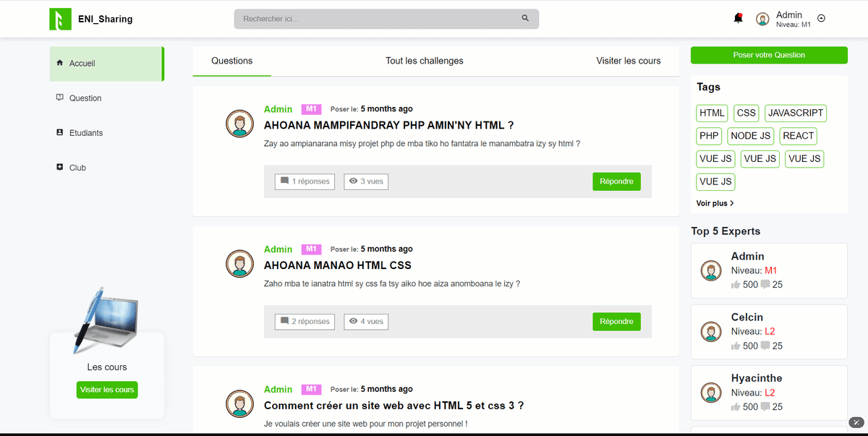868x436 pixels.
Task: Select the PHP tag
Action: 710,136
